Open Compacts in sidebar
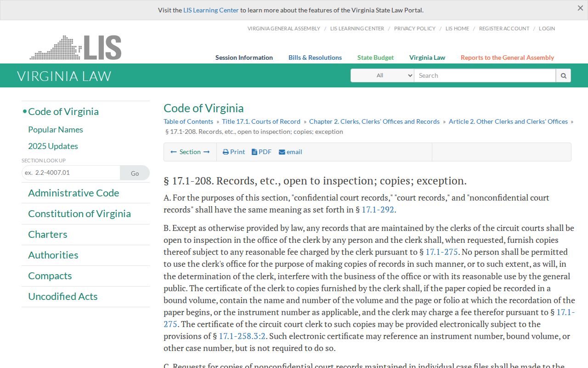This screenshot has width=588, height=368. pyautogui.click(x=50, y=276)
